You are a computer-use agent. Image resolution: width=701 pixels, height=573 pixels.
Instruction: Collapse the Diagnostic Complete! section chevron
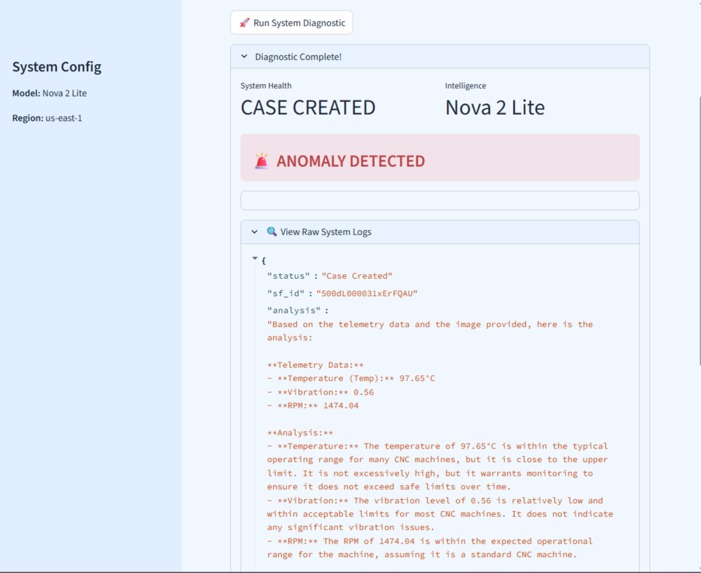(244, 57)
